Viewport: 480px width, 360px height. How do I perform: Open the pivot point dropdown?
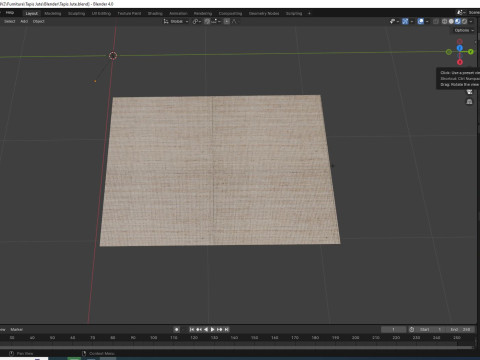tap(197, 21)
